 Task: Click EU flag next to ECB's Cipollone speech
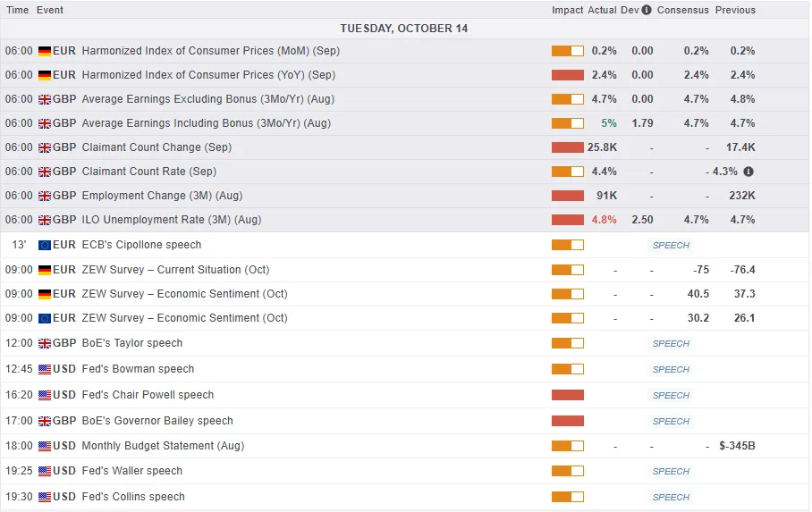click(x=44, y=245)
